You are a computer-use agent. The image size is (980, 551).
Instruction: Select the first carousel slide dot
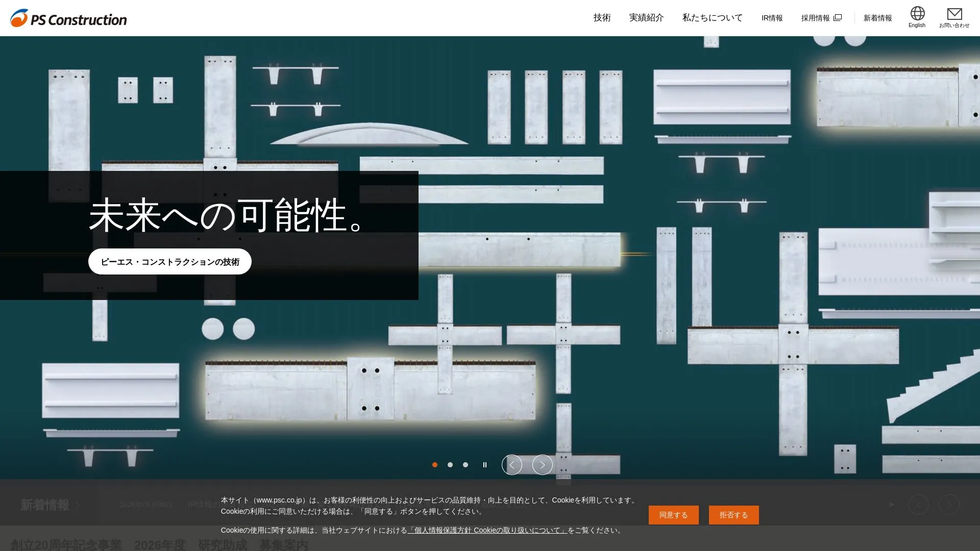tap(435, 465)
